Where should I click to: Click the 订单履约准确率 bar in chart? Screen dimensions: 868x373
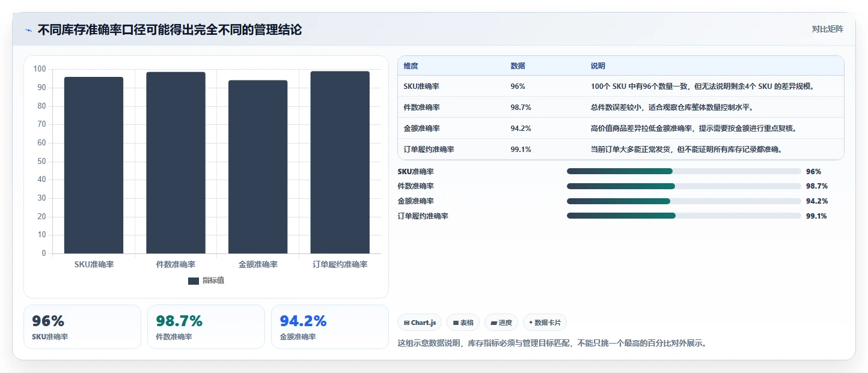pyautogui.click(x=340, y=162)
